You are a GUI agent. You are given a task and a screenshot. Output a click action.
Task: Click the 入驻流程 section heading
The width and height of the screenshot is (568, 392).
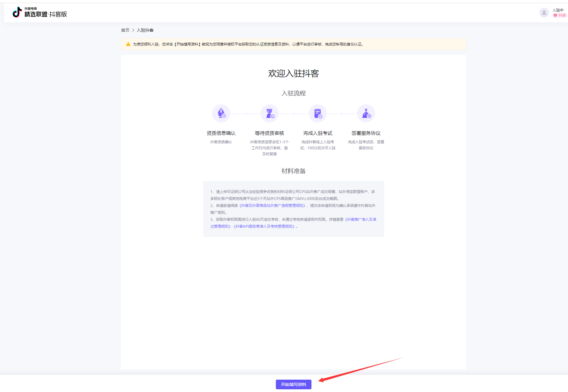pyautogui.click(x=294, y=93)
